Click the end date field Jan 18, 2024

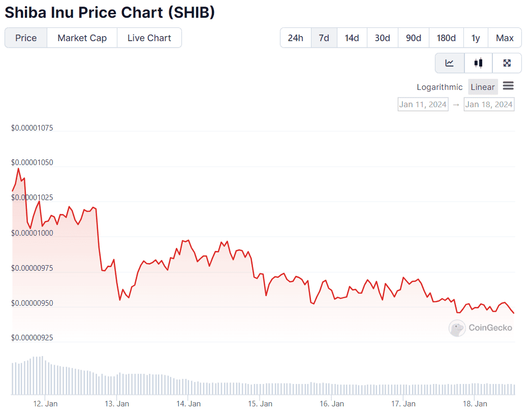tap(489, 104)
